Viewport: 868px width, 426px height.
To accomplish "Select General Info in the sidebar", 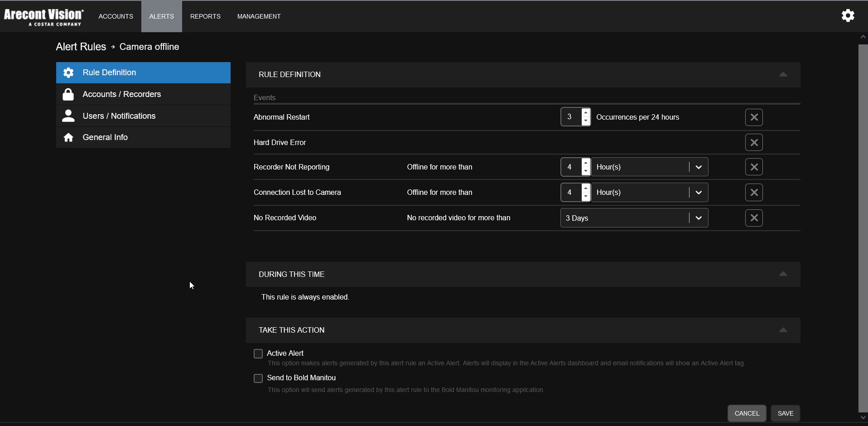I will 143,137.
